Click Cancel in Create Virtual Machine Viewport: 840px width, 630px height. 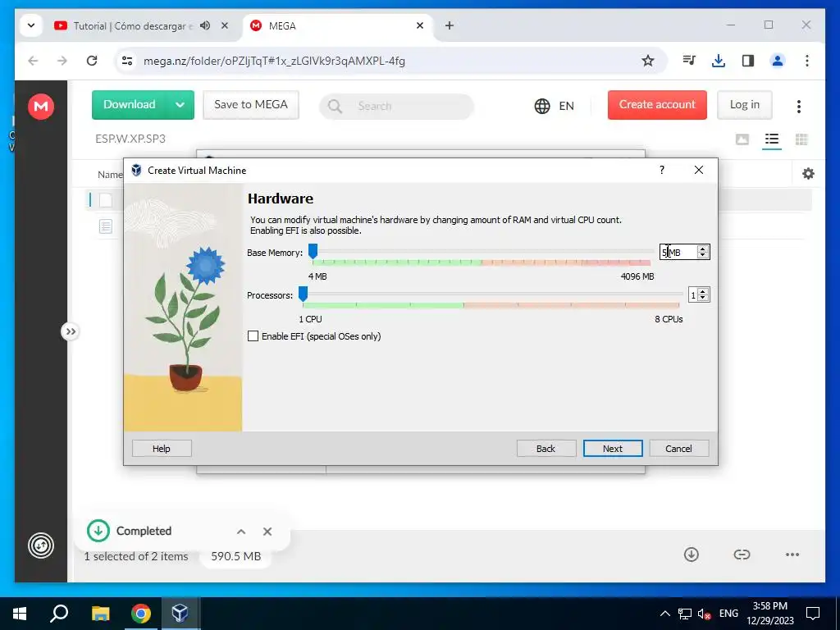(x=678, y=449)
